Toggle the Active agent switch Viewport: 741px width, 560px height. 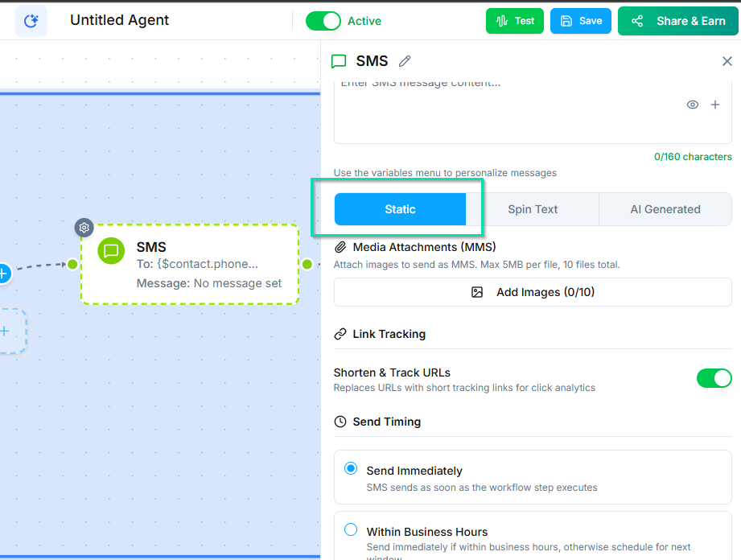pyautogui.click(x=323, y=21)
